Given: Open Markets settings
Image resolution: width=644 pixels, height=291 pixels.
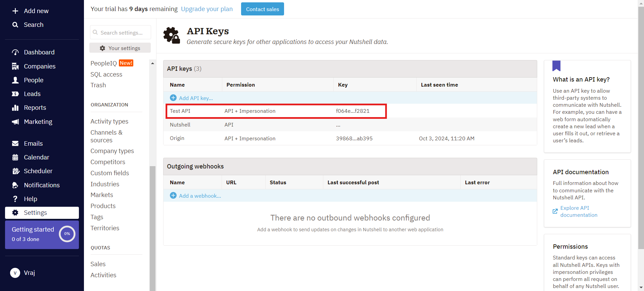Looking at the screenshot, I should 102,195.
